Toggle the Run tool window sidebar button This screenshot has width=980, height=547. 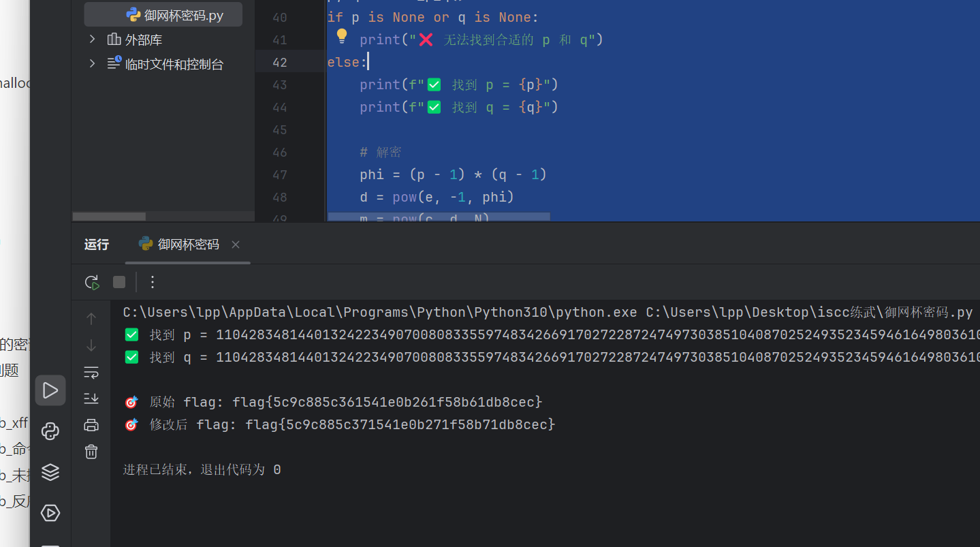50,390
